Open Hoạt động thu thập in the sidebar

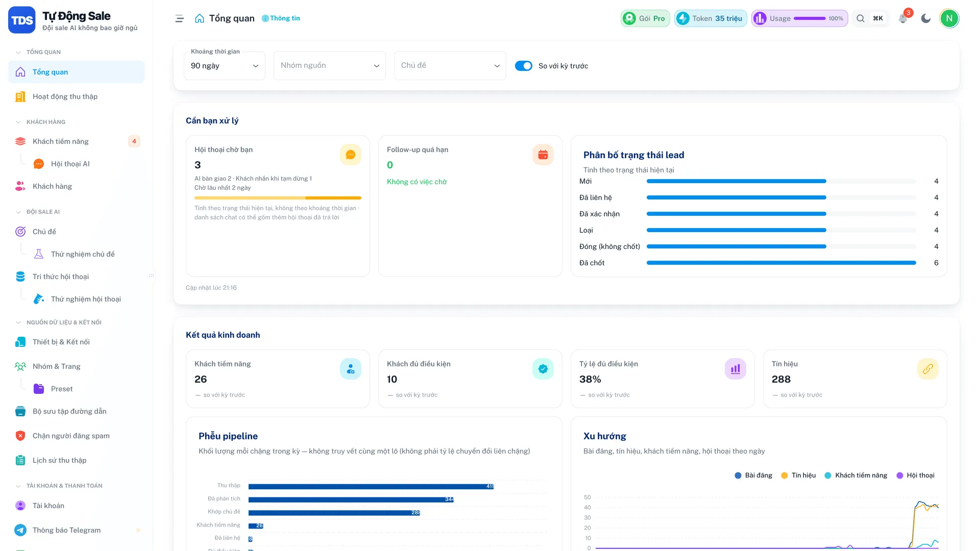pos(77,96)
